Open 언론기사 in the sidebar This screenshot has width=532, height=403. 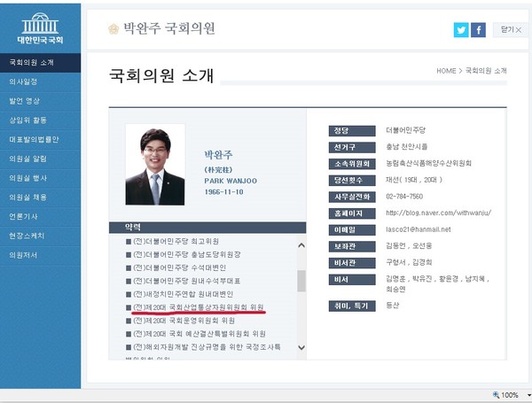coord(24,216)
